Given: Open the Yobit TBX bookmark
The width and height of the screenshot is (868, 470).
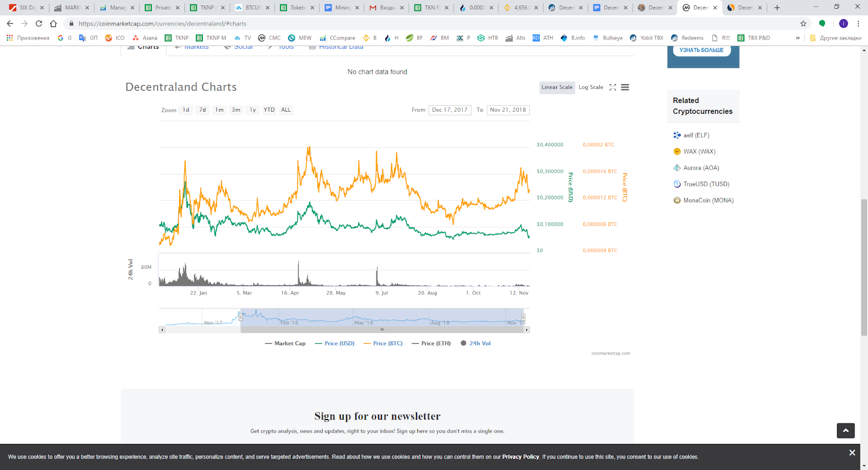Looking at the screenshot, I should coord(647,38).
